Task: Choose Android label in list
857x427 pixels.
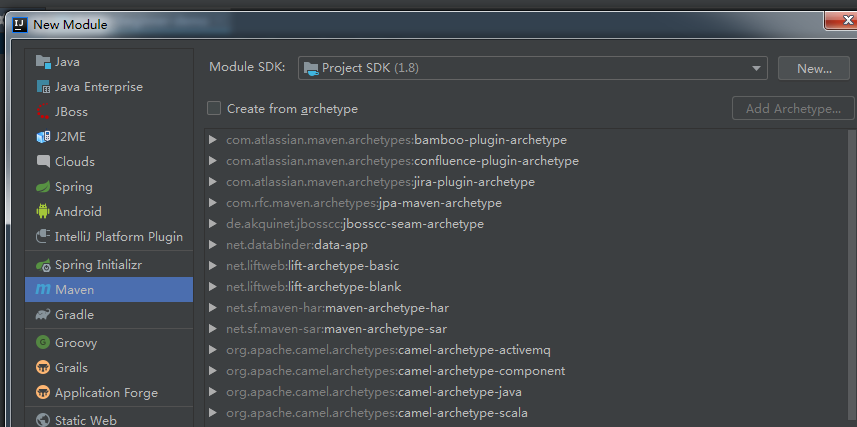Action: coord(78,212)
